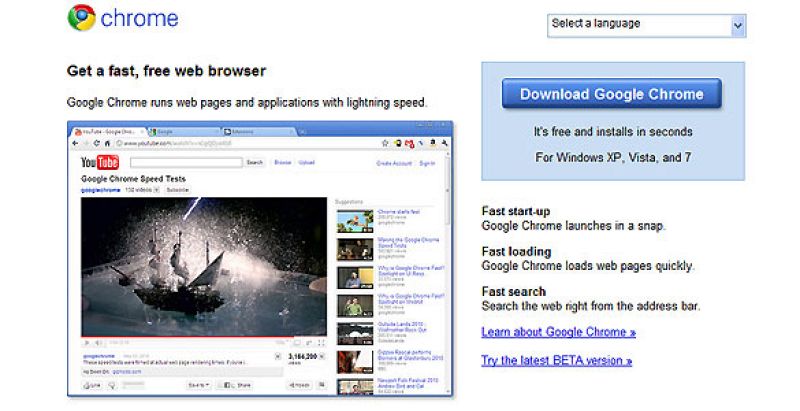
Task: Click the fullscreen icon on video player
Action: 320,342
